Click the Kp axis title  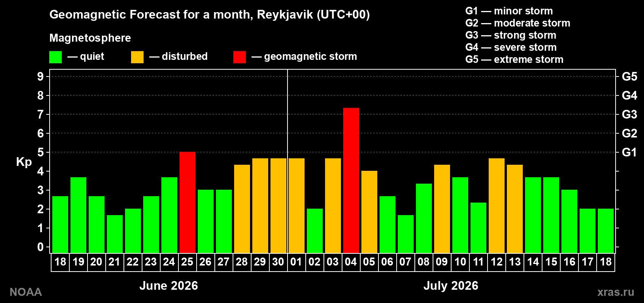click(x=24, y=162)
